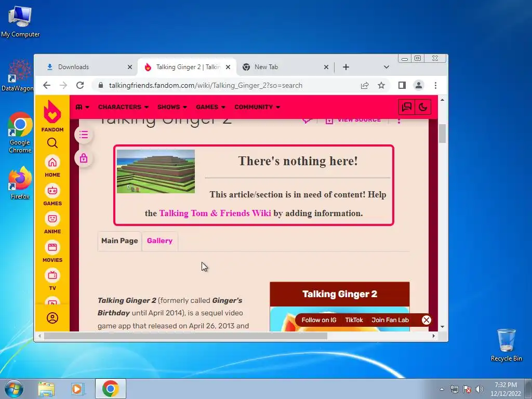Open the Chrome side panel icon
532x399 pixels.
(x=402, y=85)
